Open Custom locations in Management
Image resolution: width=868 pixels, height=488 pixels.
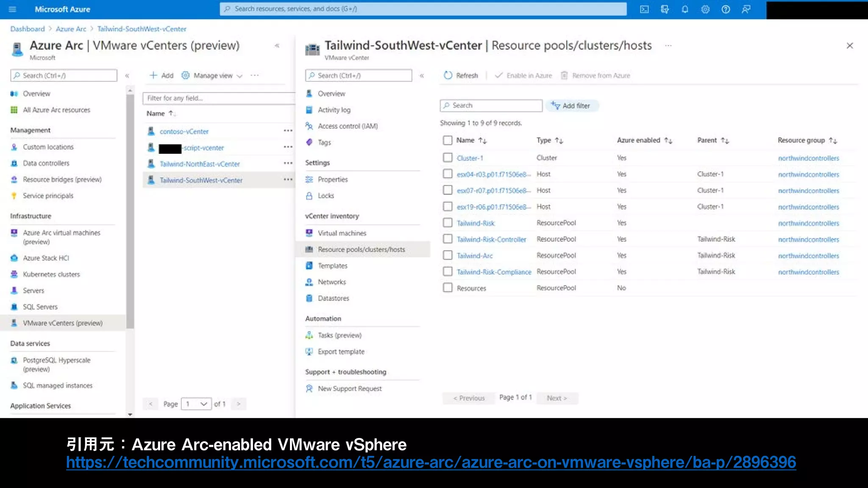pos(48,147)
